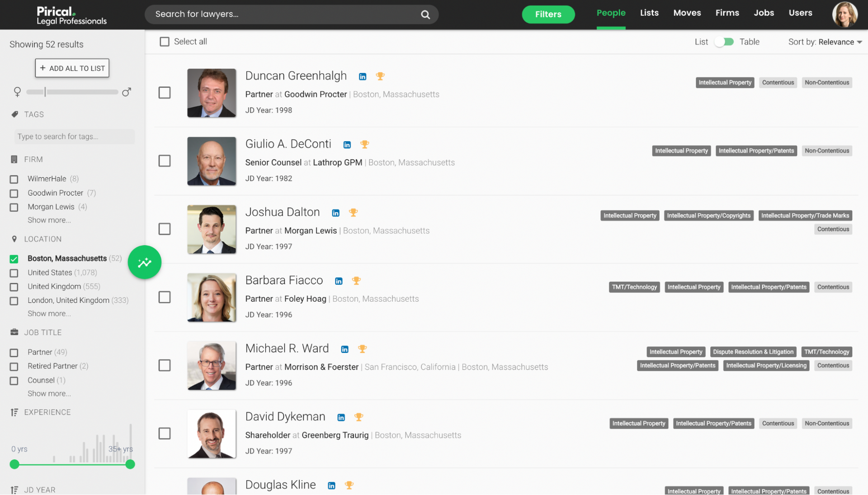
Task: Click the Morrison & Foerster firm link
Action: [x=321, y=367]
